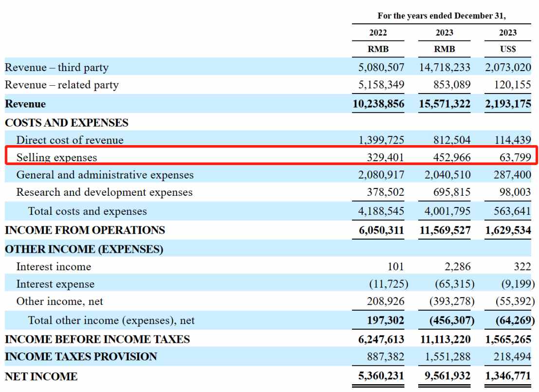Select the Direct cost of revenue label
This screenshot has height=392, width=539.
[x=70, y=140]
